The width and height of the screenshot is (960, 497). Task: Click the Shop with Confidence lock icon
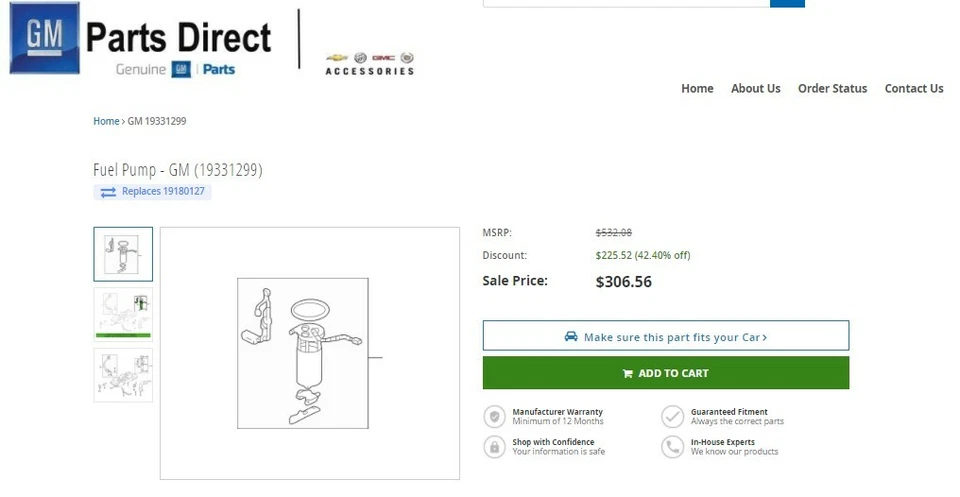point(494,447)
